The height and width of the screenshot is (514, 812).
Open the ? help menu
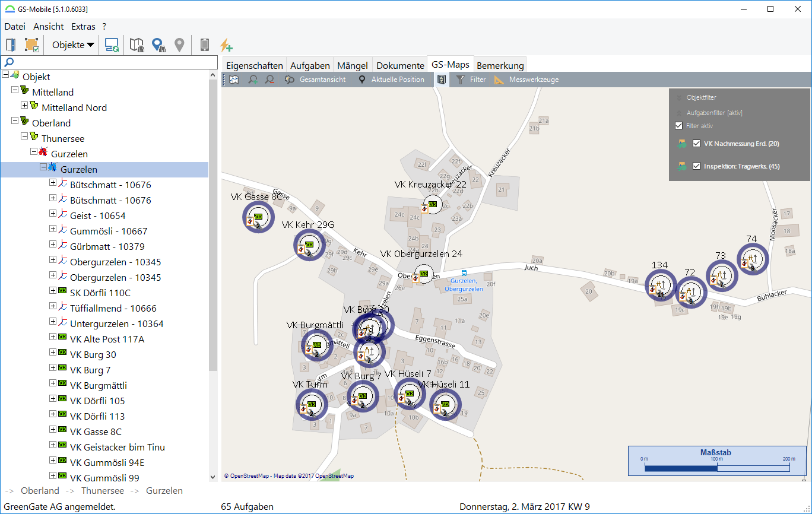(x=104, y=26)
